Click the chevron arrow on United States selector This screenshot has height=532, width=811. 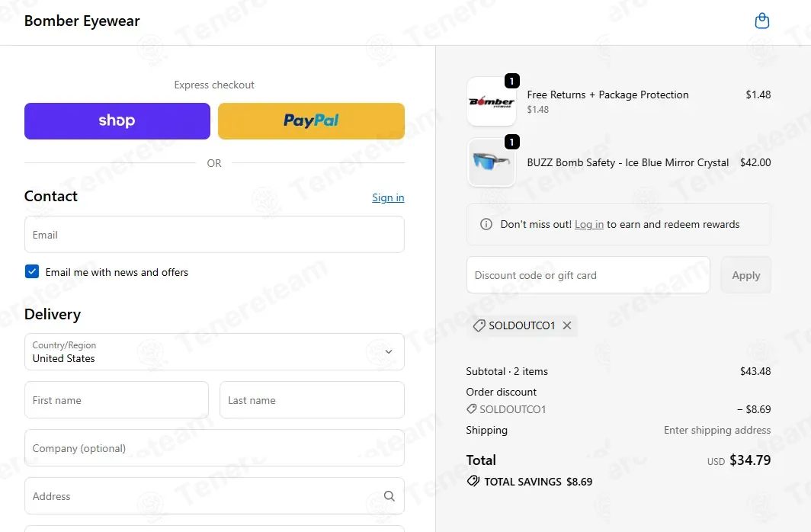click(389, 352)
